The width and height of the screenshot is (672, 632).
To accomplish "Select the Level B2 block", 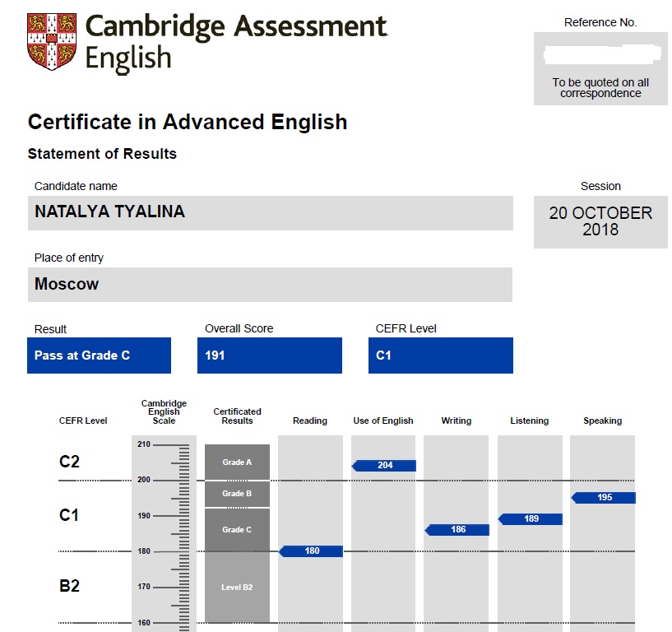I will point(237,587).
